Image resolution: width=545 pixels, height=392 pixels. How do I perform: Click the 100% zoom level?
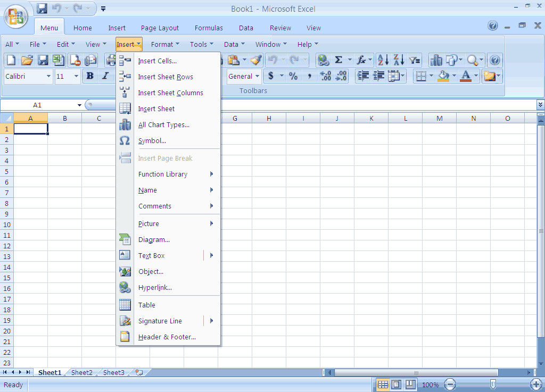430,385
